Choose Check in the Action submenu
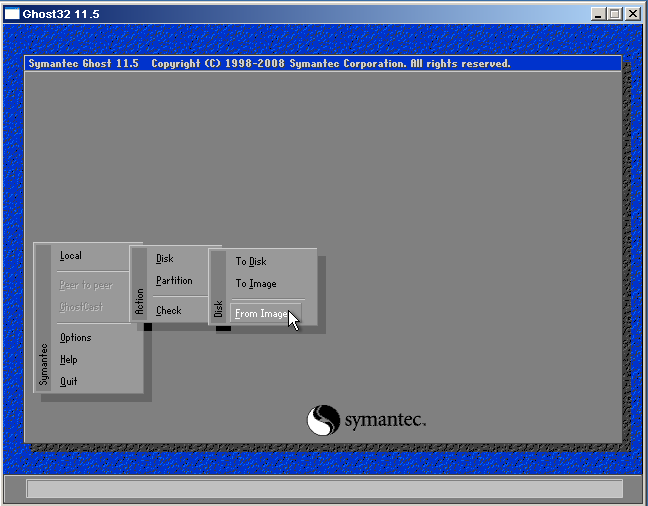The height and width of the screenshot is (506, 648). pyautogui.click(x=169, y=310)
